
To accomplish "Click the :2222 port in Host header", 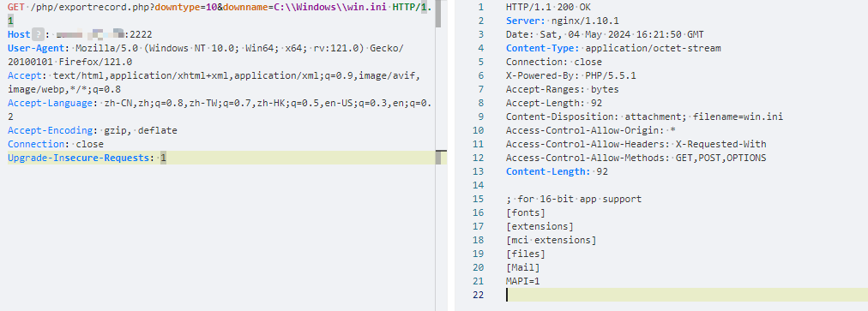I will pos(138,34).
